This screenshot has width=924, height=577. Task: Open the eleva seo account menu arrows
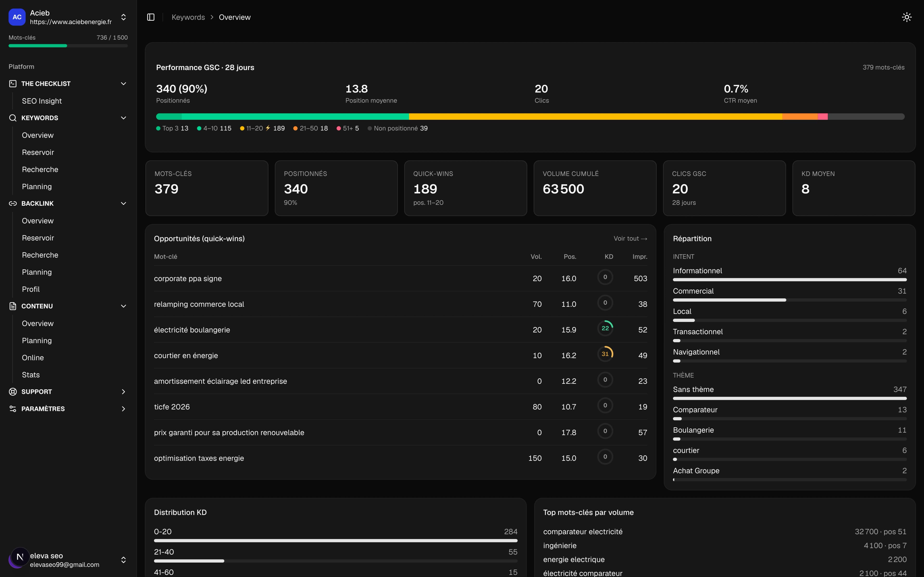123,560
